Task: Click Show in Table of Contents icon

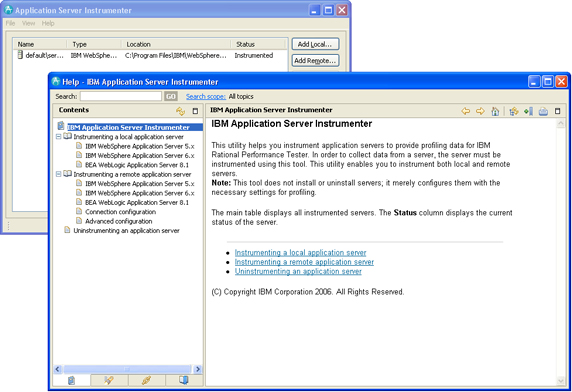Action: [514, 111]
